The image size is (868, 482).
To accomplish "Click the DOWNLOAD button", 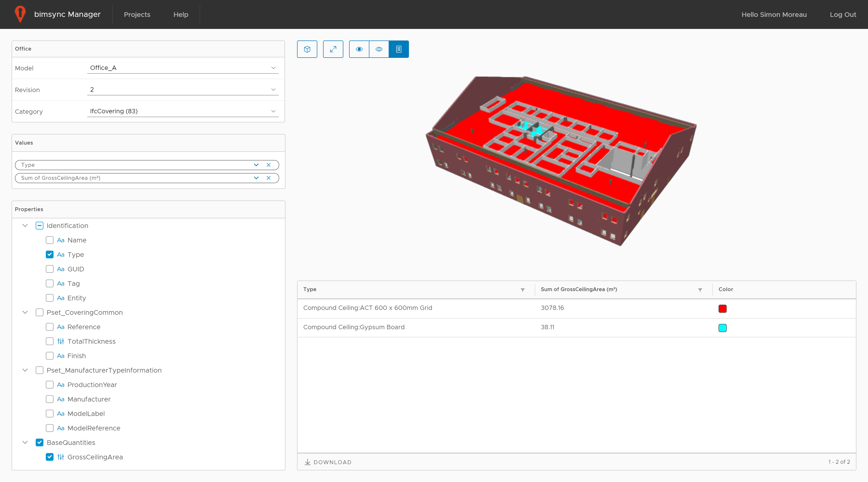I will tap(328, 462).
